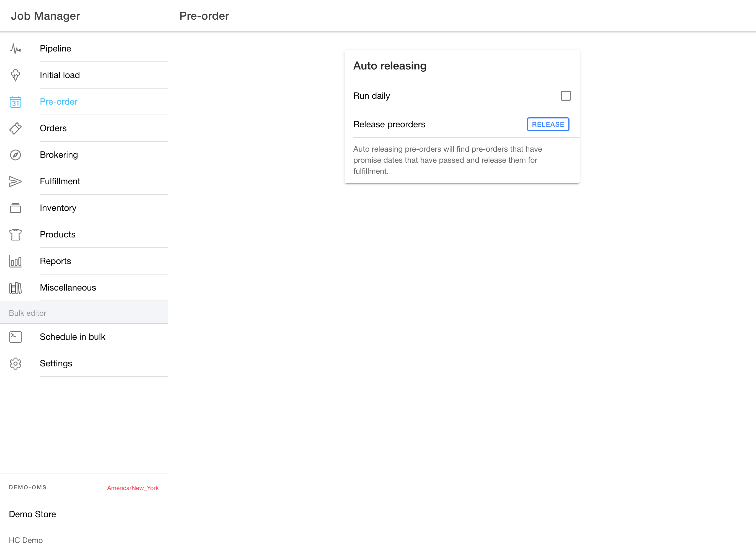Click the Pipeline pulse icon
This screenshot has width=756, height=554.
pyautogui.click(x=15, y=49)
